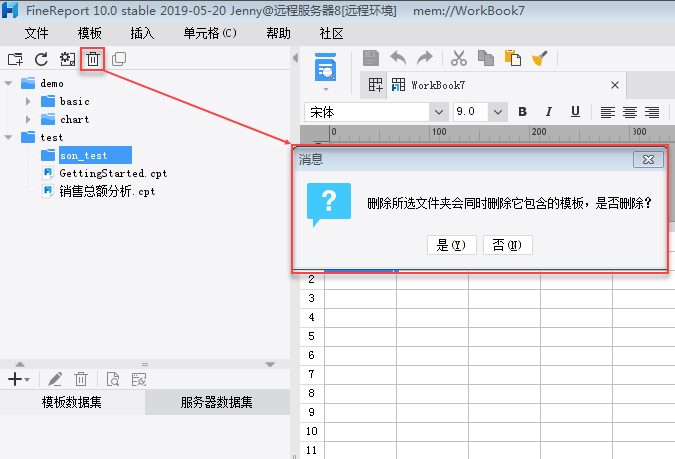Collapse the left panel arrow
The width and height of the screenshot is (675, 459).
(x=295, y=58)
